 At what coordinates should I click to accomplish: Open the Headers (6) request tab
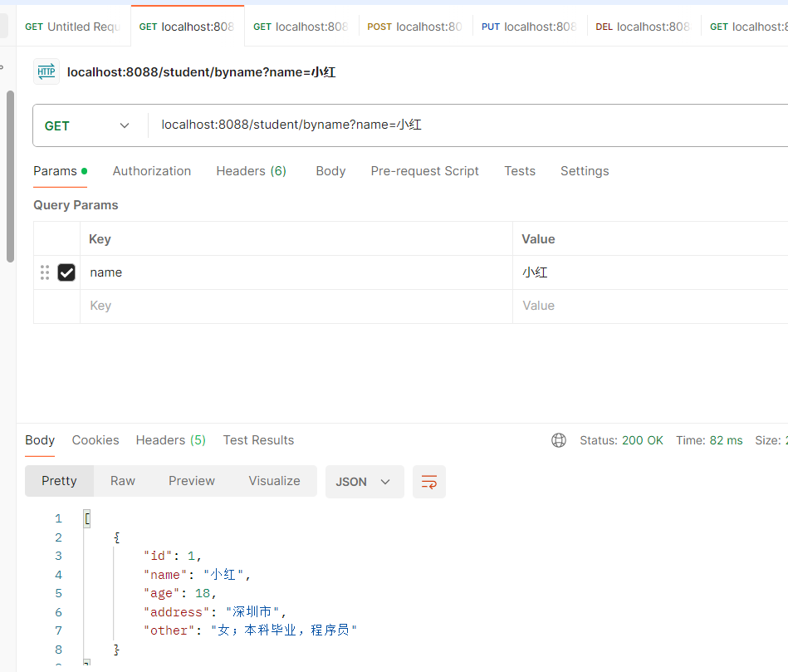(251, 171)
